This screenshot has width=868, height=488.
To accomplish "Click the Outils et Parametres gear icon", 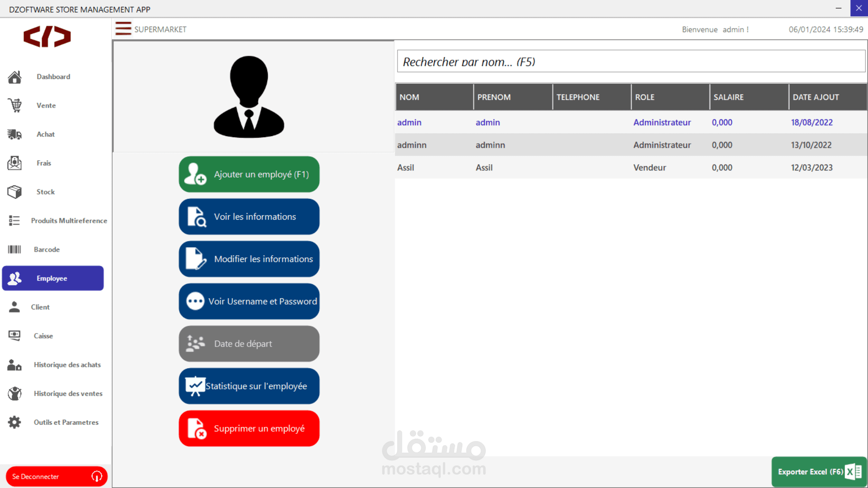I will pos(14,422).
